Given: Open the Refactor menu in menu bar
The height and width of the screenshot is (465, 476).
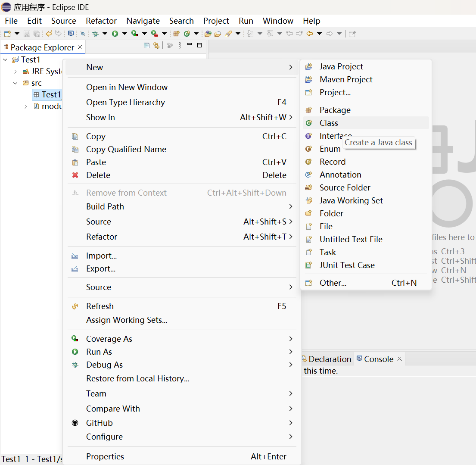Looking at the screenshot, I should 101,21.
